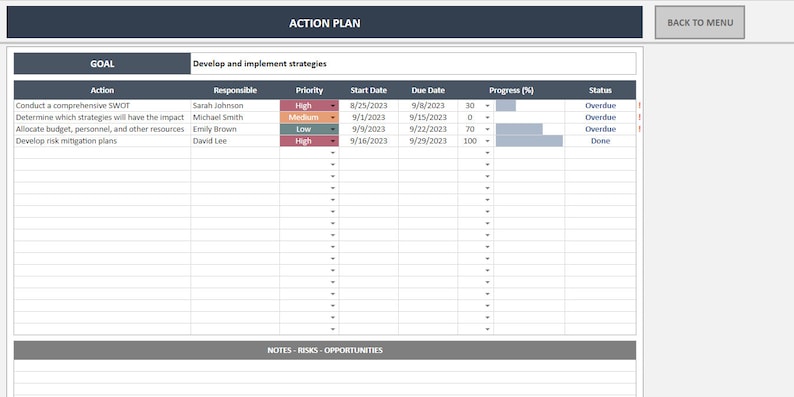
Task: Click the Start Date 9/16/2023 cell
Action: pos(369,141)
